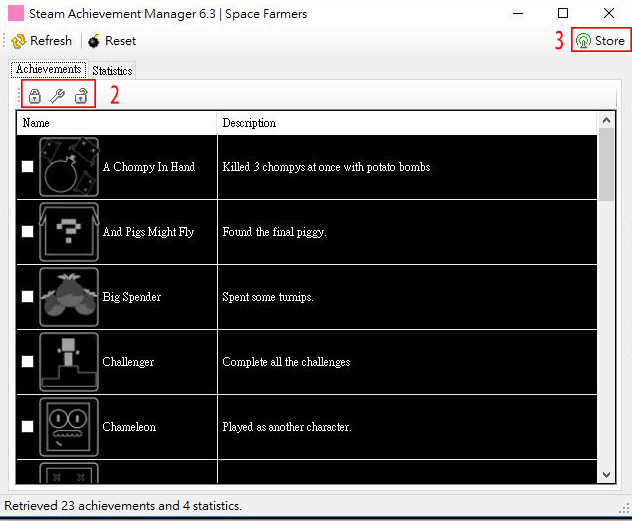Click the unlock all achievements icon
632x521 pixels.
(x=81, y=96)
